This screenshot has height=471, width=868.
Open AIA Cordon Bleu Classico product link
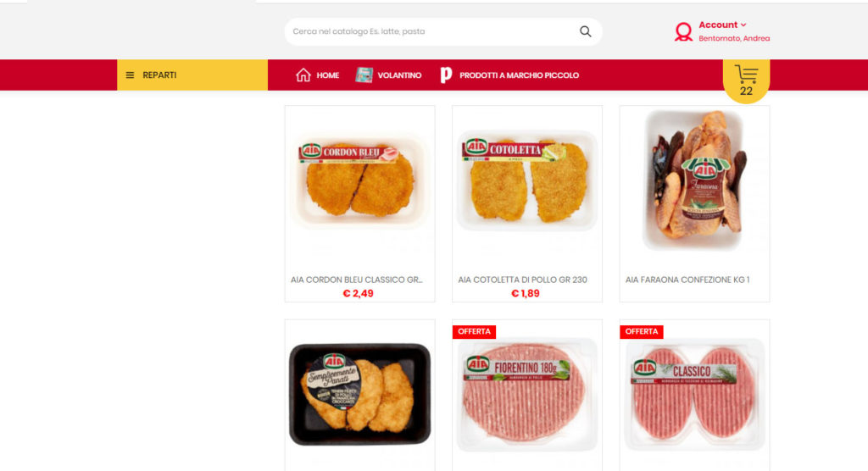click(x=357, y=280)
